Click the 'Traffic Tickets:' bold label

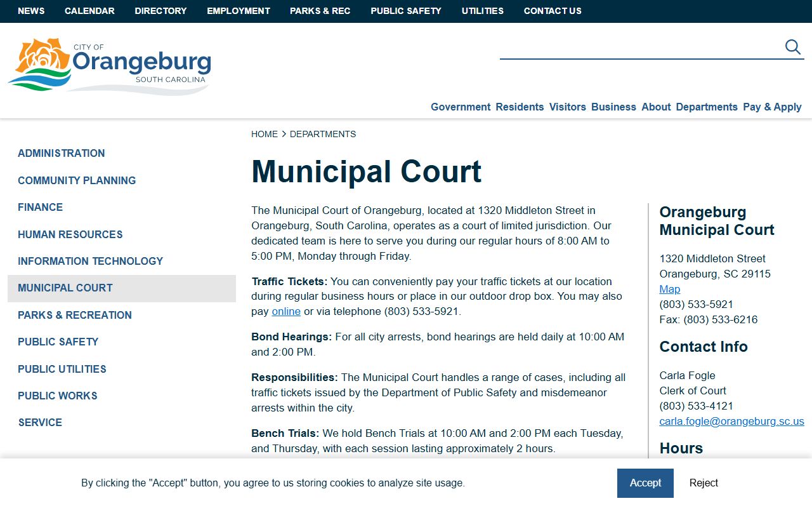(x=290, y=281)
